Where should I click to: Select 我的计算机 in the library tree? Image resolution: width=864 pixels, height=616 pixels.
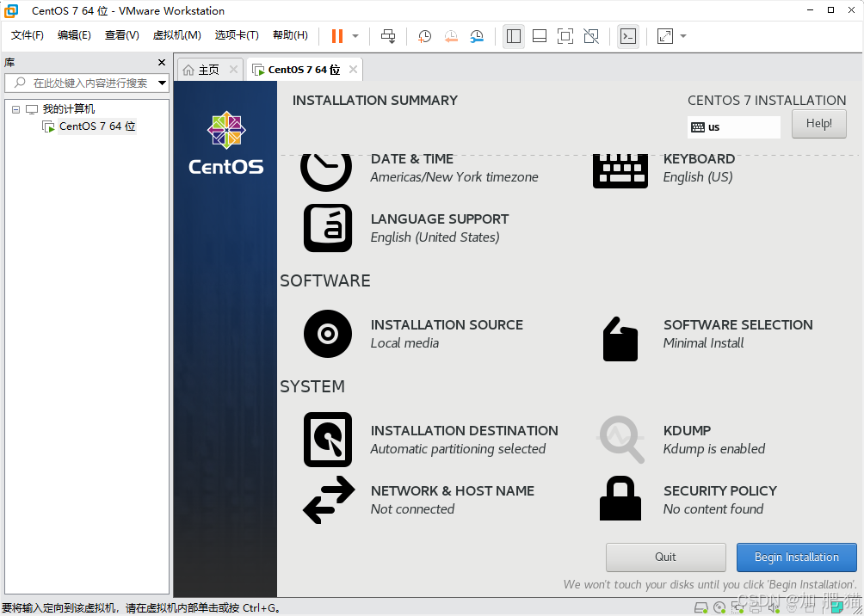click(69, 109)
